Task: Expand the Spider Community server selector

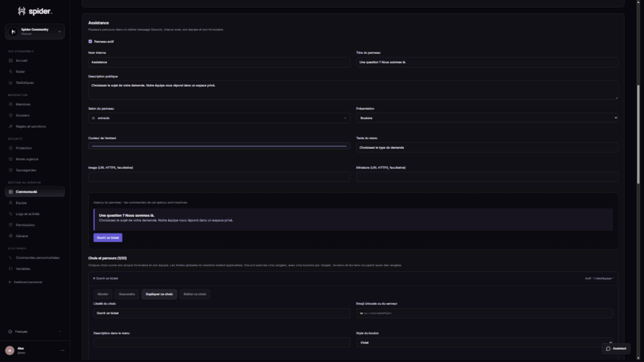Action: click(35, 31)
